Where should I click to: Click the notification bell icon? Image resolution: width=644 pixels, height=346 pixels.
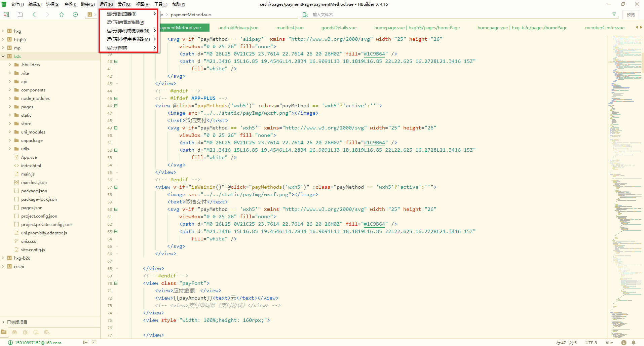pos(634,343)
